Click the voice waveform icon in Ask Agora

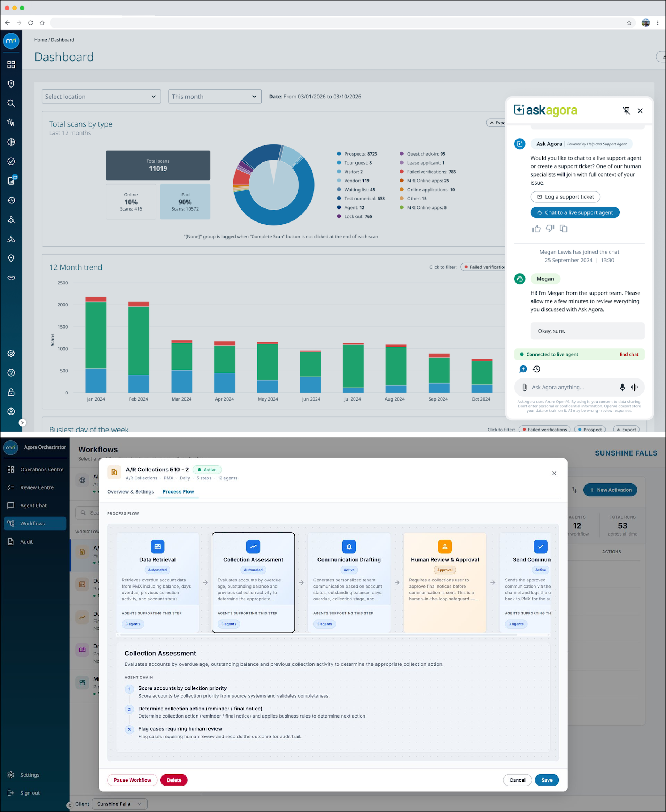click(634, 388)
